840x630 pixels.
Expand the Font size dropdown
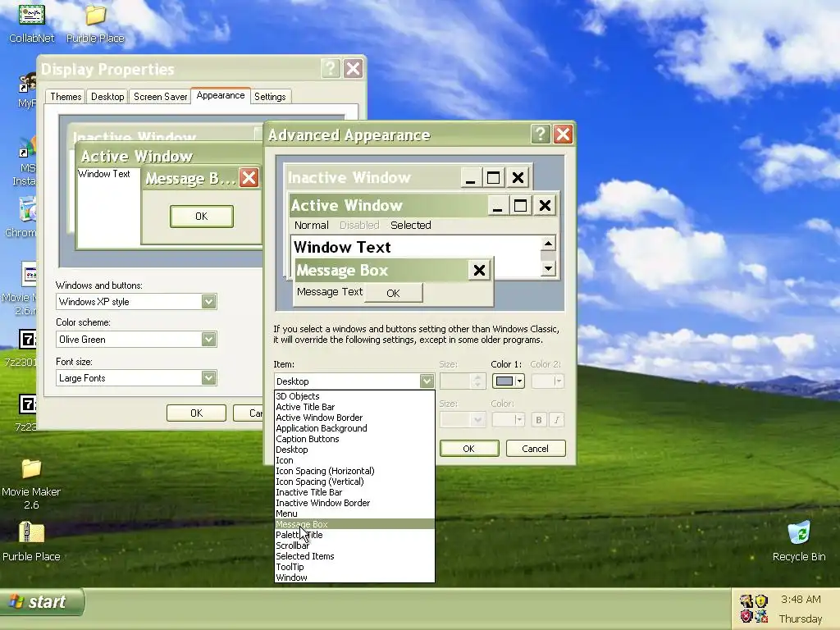pyautogui.click(x=208, y=377)
